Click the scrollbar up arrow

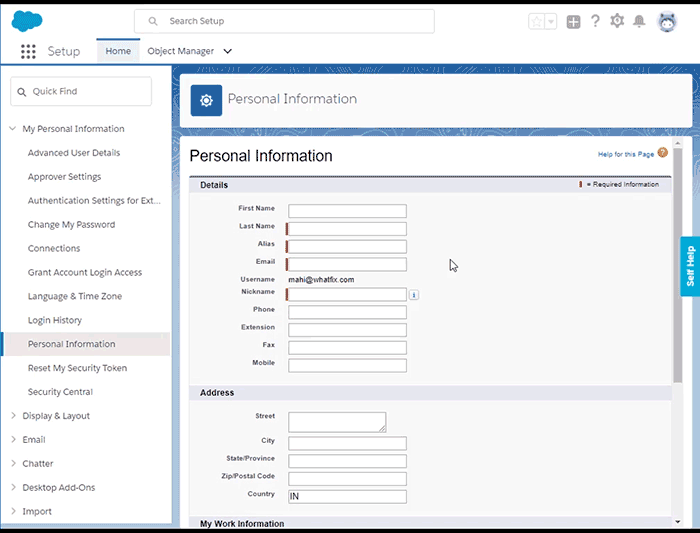(x=678, y=143)
